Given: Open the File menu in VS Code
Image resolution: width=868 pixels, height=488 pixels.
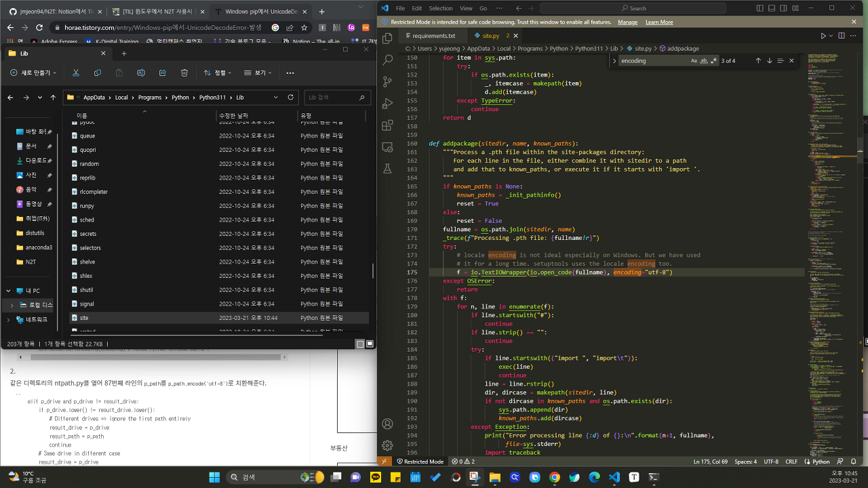Looking at the screenshot, I should (400, 8).
